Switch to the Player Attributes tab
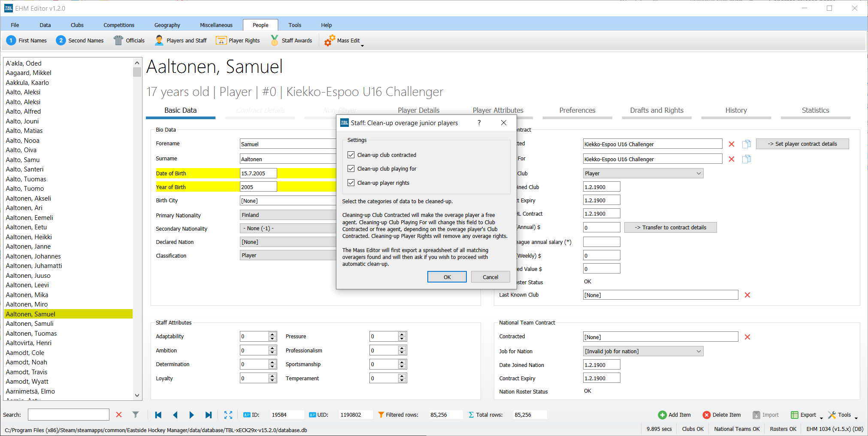 point(498,110)
